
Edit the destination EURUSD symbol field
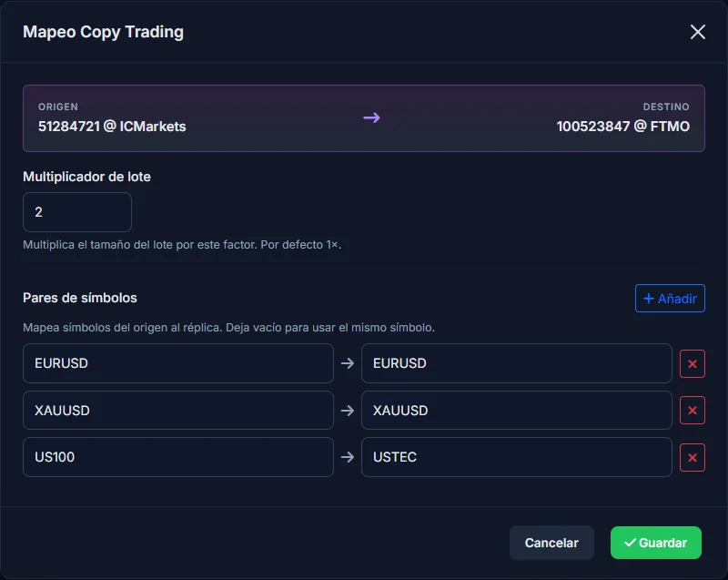[516, 363]
